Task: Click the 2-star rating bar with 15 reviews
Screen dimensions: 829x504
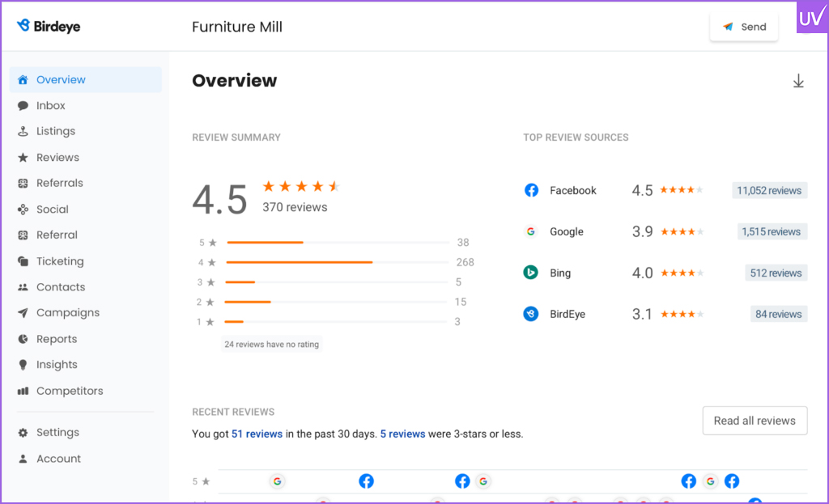Action: 336,302
